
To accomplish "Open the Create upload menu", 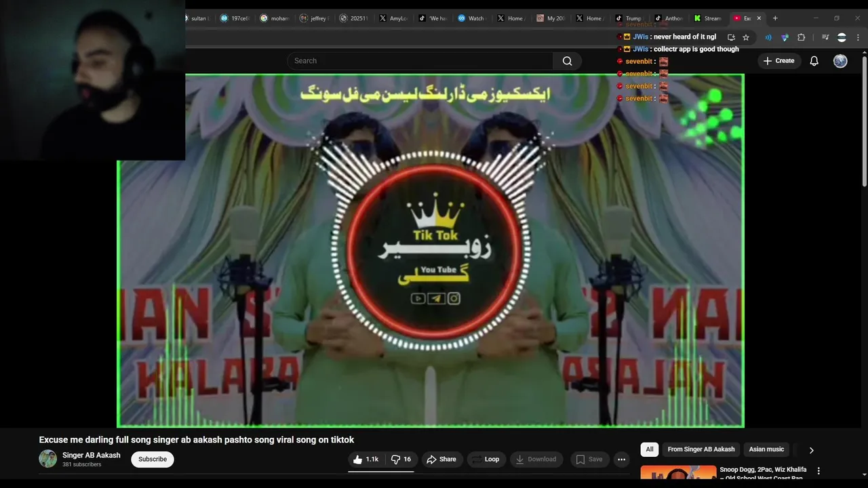I will coord(778,61).
